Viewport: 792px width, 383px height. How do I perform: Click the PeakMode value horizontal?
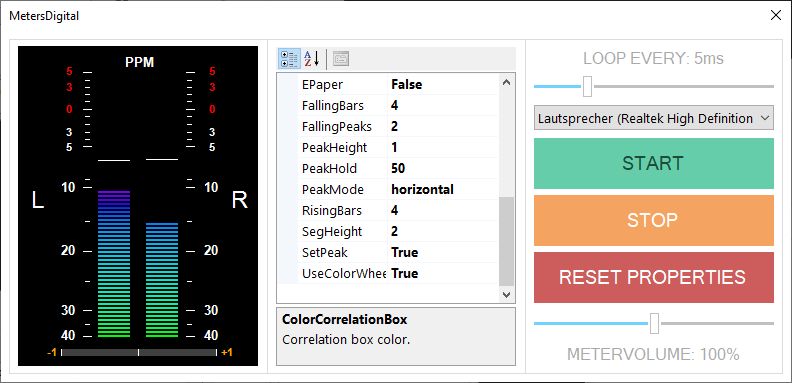point(422,189)
